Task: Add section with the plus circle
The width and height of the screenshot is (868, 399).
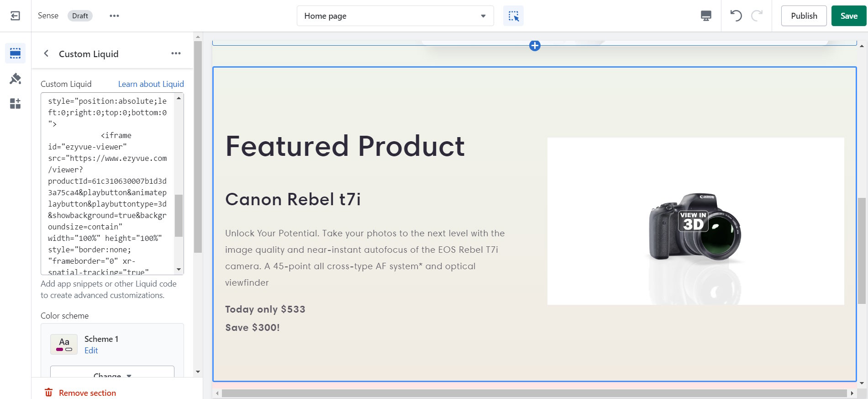Action: click(535, 46)
